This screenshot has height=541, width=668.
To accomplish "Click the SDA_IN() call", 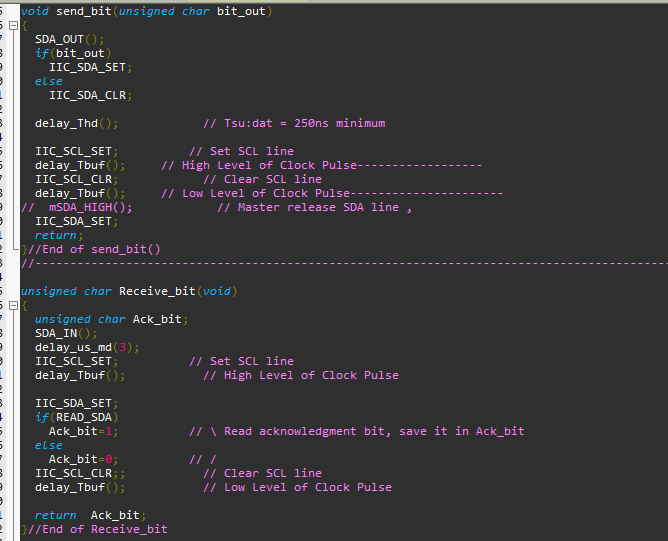I will (x=66, y=334).
